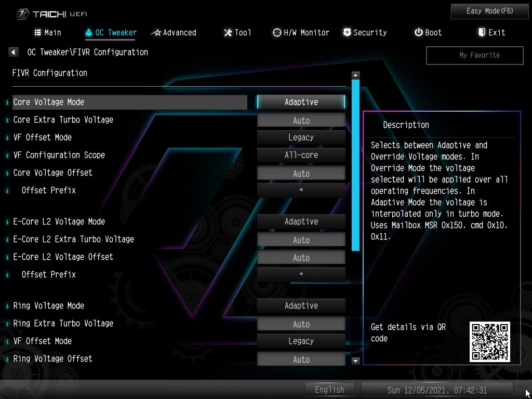The image size is (532, 399).
Task: Click the H/W Monitor gauge icon
Action: point(277,33)
